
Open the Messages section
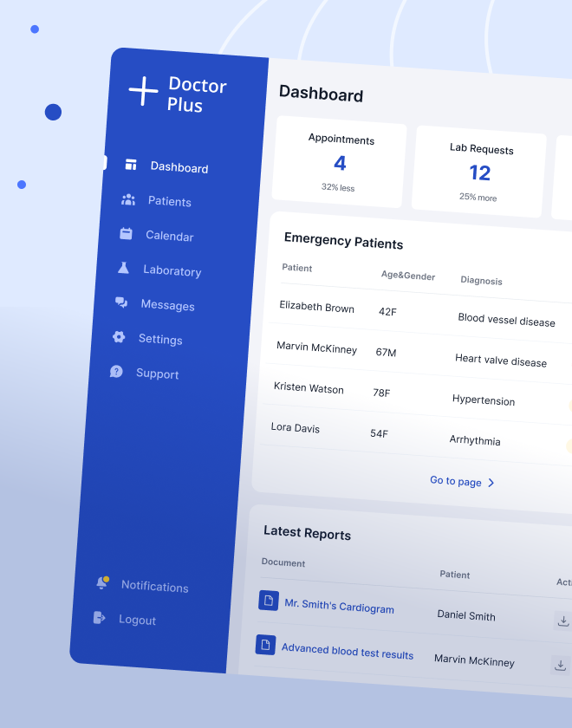(x=167, y=305)
